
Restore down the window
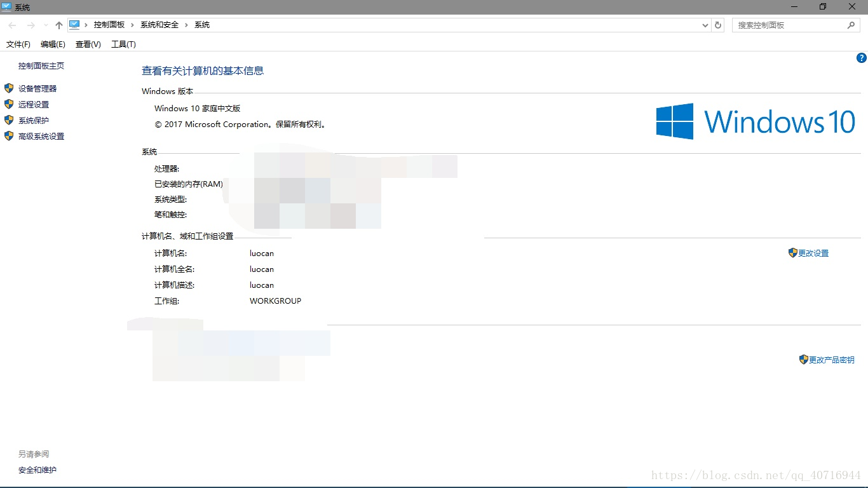(823, 6)
